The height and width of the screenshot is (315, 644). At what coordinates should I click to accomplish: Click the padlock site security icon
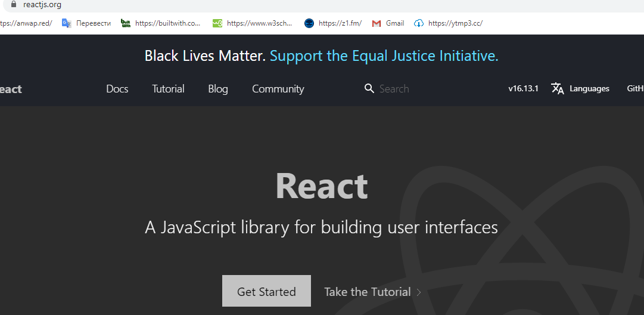(14, 4)
